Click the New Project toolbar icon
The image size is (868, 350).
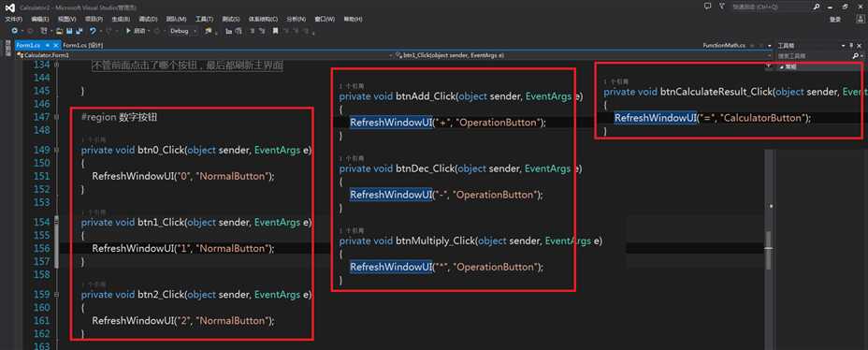click(44, 31)
